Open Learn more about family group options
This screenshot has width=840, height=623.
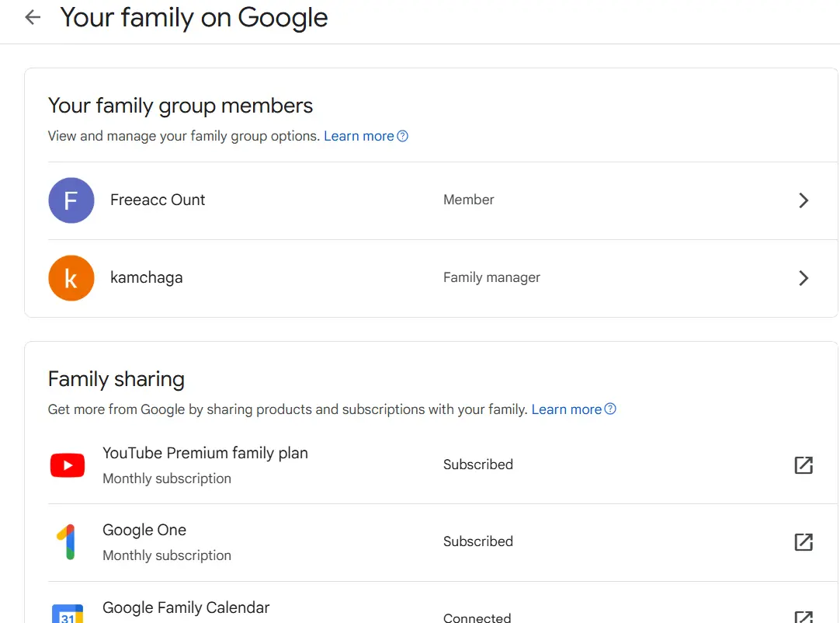[x=359, y=136]
